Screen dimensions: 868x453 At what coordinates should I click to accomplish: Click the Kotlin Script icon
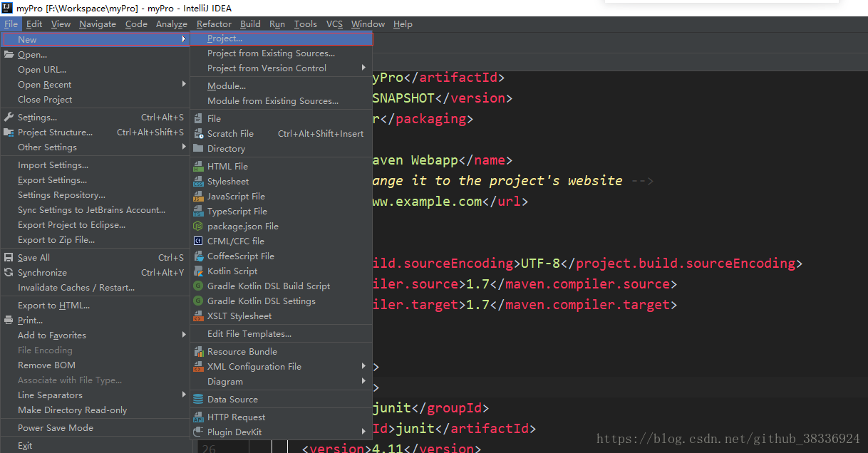pyautogui.click(x=198, y=271)
